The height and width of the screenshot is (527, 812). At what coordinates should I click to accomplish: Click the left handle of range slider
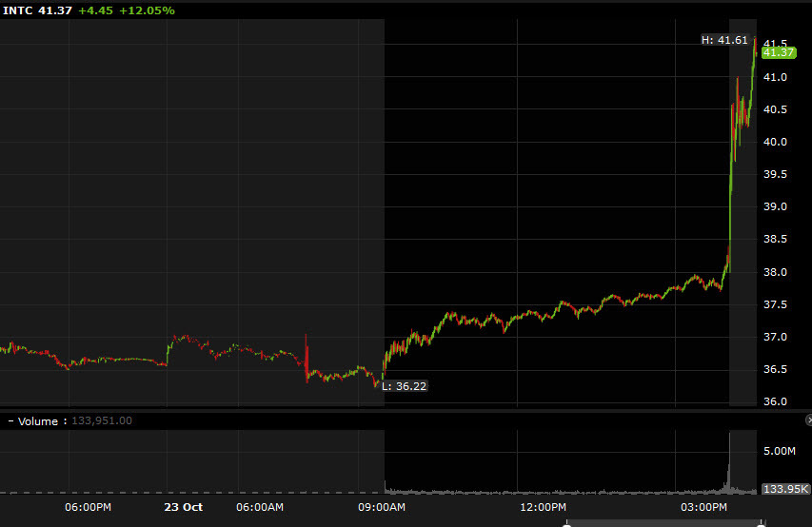pyautogui.click(x=566, y=522)
